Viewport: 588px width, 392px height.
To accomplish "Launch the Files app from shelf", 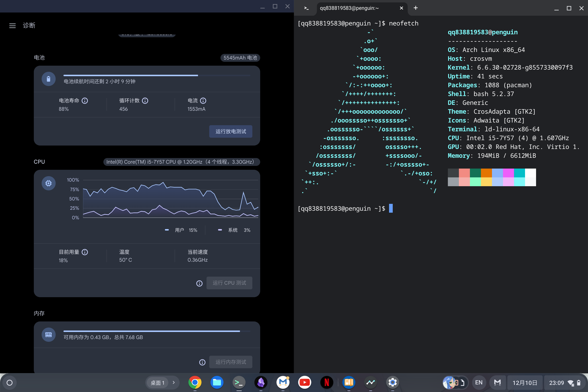I will (217, 382).
